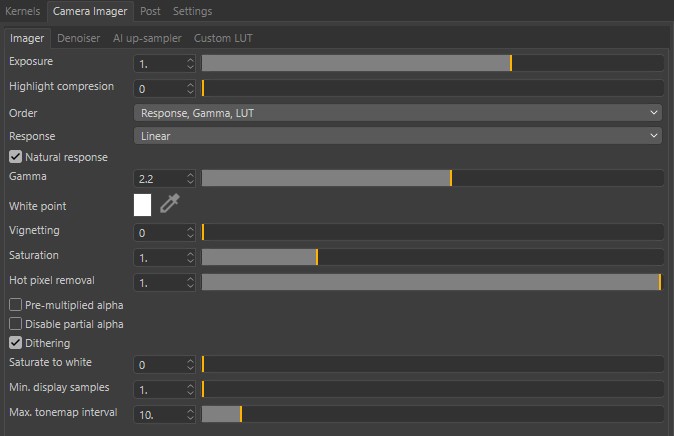
Task: Click the Saturation value spinner arrows
Action: (x=190, y=258)
